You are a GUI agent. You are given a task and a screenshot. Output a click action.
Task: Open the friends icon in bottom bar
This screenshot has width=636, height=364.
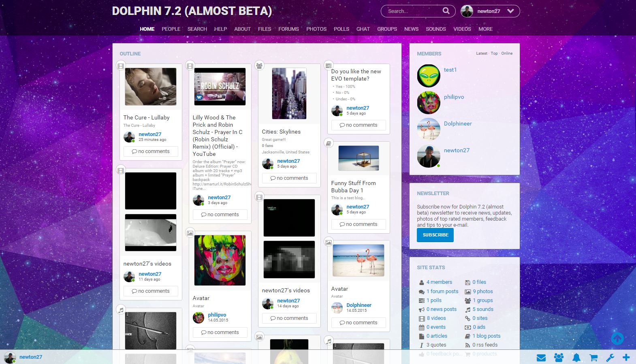point(559,358)
